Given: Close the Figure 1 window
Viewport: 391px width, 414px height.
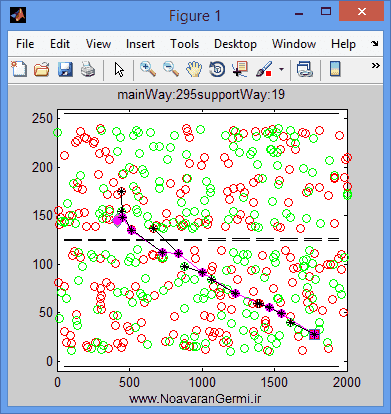Looking at the screenshot, I should [361, 12].
